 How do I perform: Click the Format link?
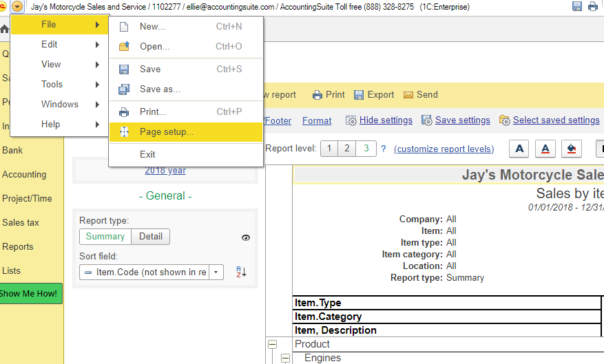coord(317,121)
